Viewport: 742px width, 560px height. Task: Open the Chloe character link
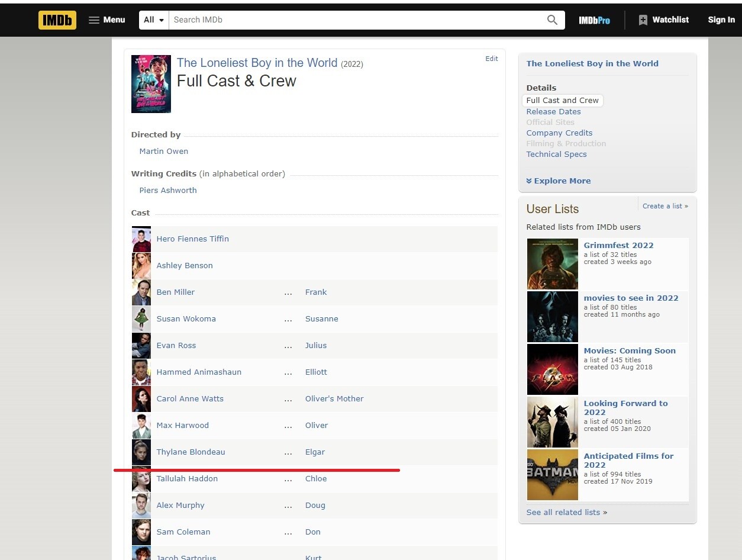(316, 478)
